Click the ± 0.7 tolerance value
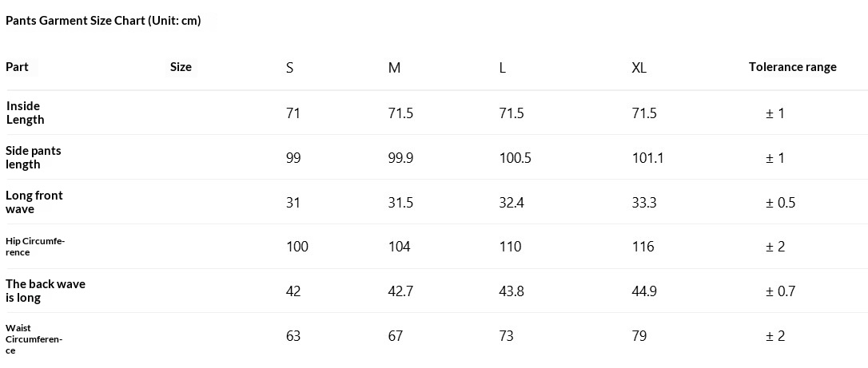 pyautogui.click(x=781, y=291)
